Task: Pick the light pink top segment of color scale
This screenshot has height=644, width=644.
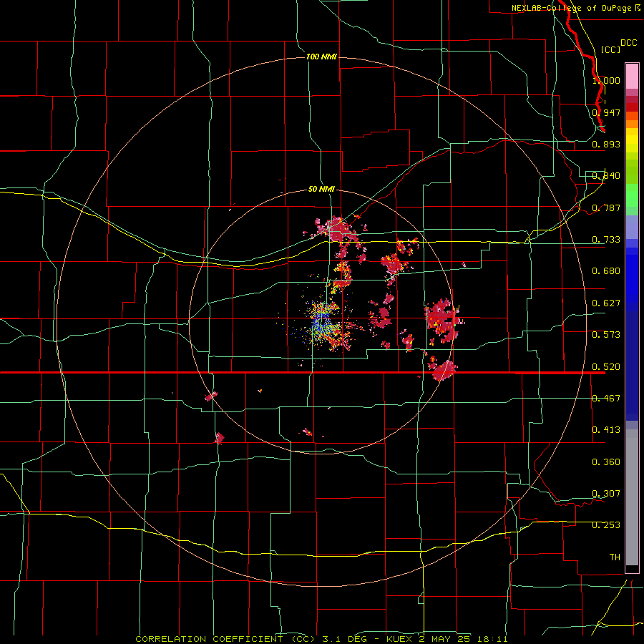Action: [632, 76]
